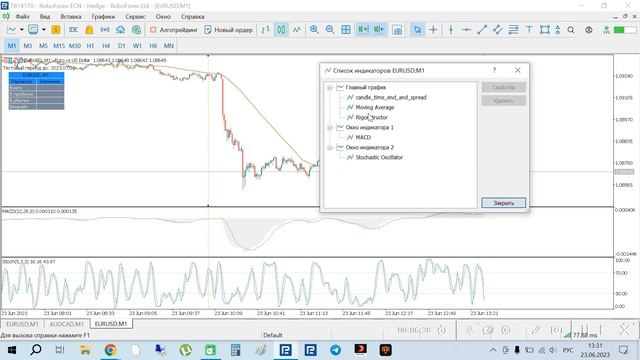Select the horizontal line tool

(x=466, y=30)
